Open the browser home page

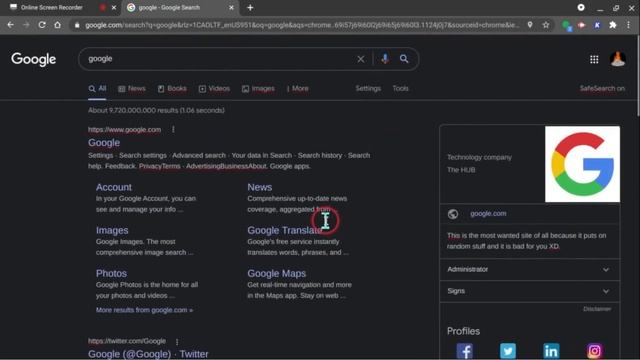[x=58, y=25]
